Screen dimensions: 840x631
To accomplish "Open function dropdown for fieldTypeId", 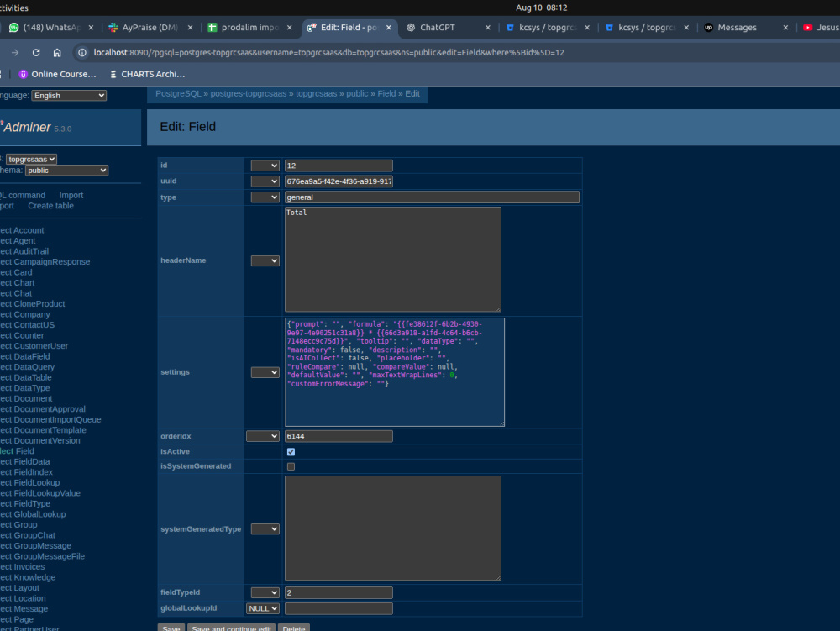I will click(265, 592).
